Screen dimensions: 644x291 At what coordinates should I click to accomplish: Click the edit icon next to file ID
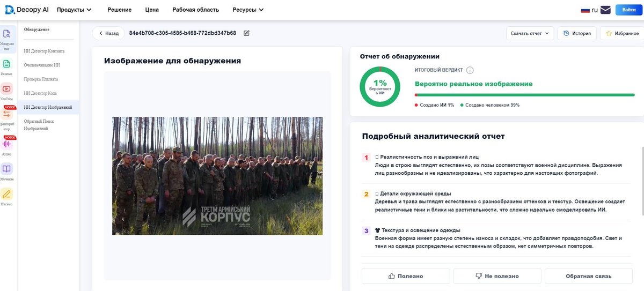click(x=246, y=33)
